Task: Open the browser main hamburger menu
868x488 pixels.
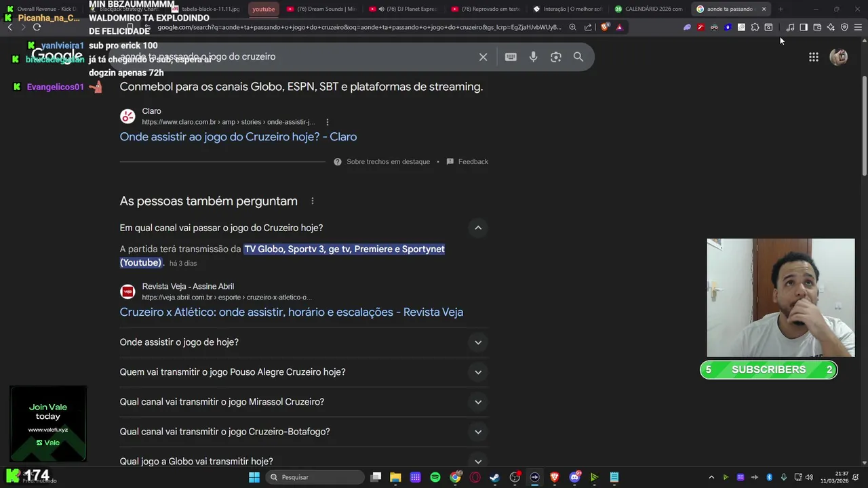Action: (x=858, y=27)
